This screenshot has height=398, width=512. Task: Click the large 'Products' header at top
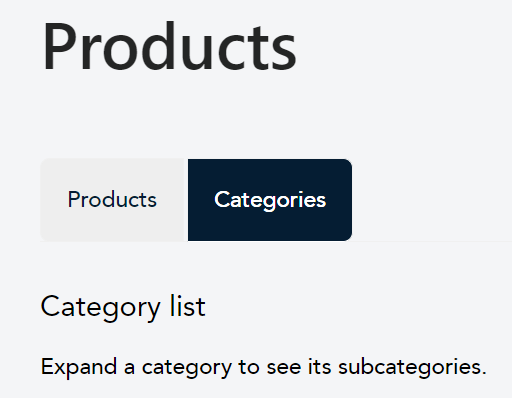tap(169, 46)
